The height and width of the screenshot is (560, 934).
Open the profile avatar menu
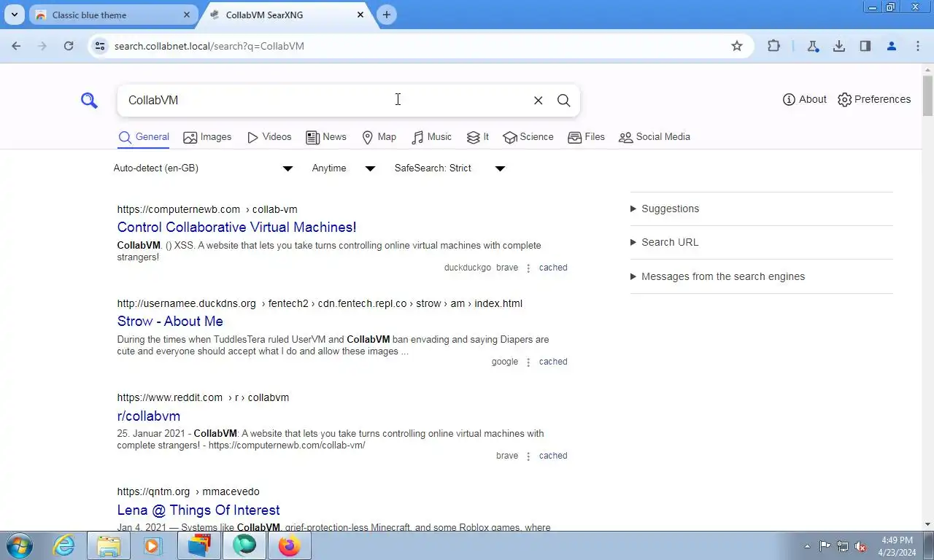(x=892, y=46)
